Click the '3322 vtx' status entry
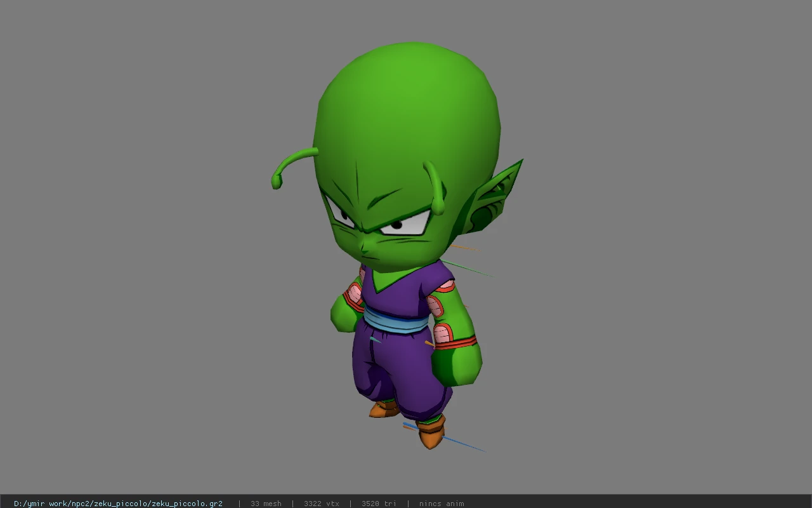This screenshot has height=508, width=812. pos(321,504)
